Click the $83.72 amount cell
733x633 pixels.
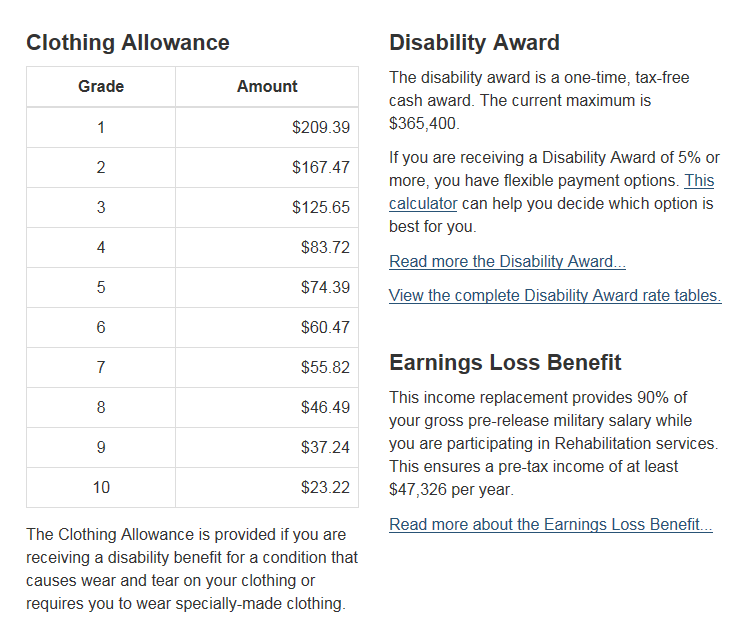(267, 247)
